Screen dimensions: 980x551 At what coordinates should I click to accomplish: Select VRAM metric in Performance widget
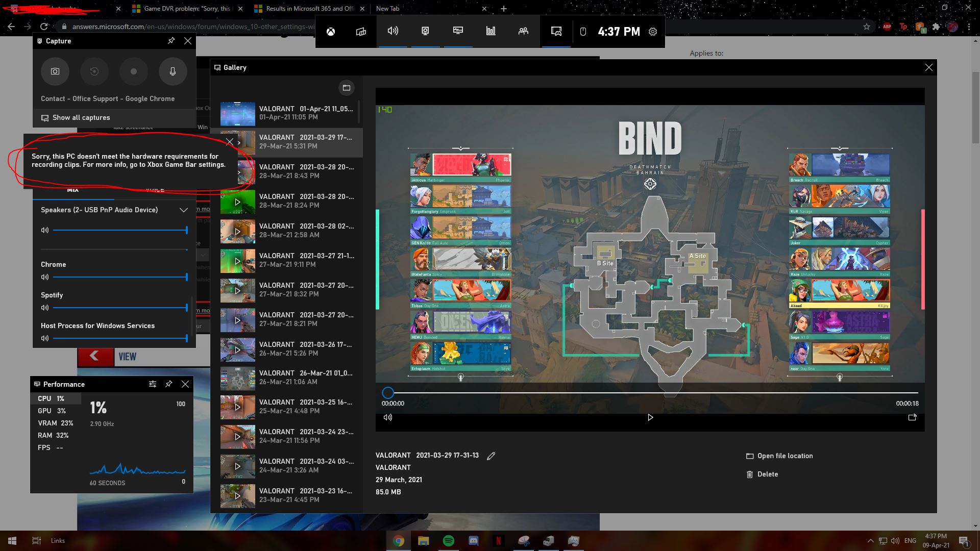pyautogui.click(x=56, y=423)
